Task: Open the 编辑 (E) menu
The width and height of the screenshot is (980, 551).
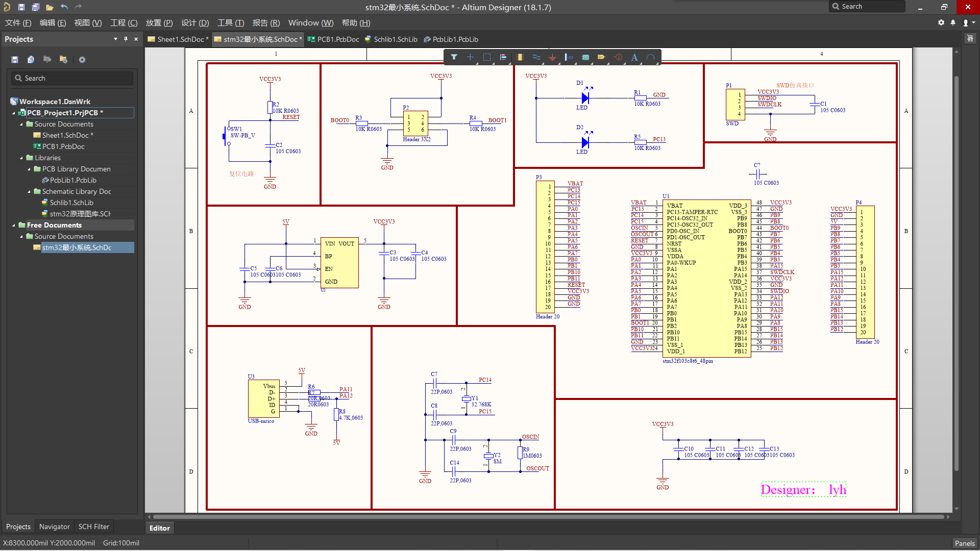Action: coord(53,22)
